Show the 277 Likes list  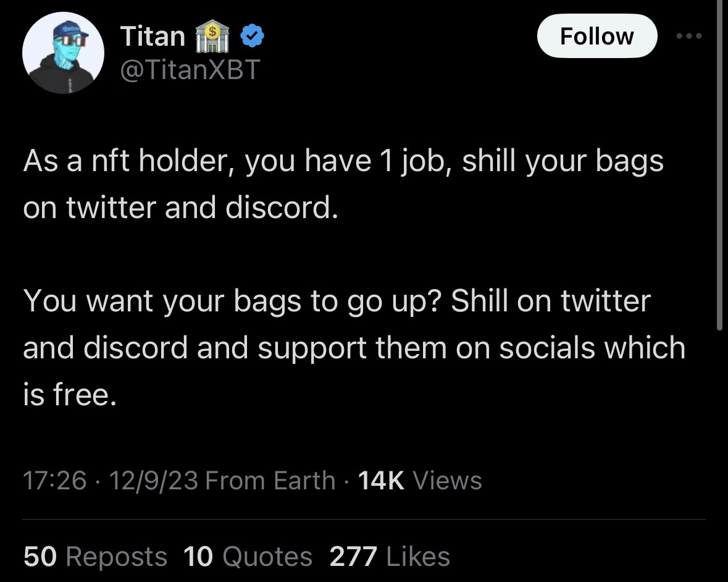(390, 556)
